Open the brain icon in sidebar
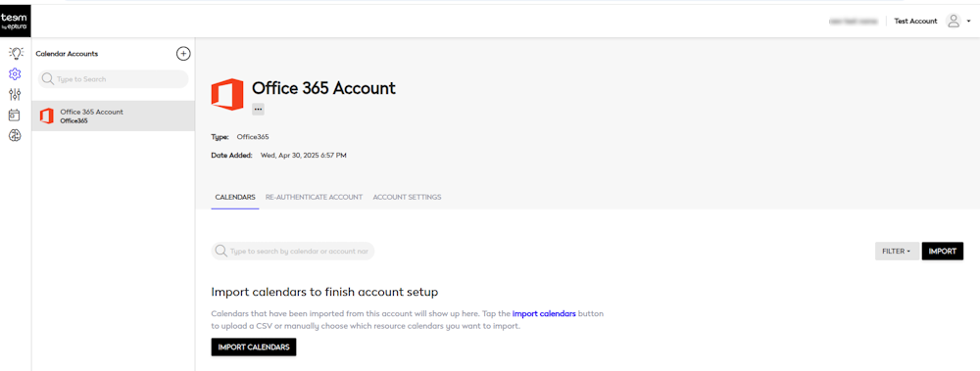The width and height of the screenshot is (980, 371). pyautogui.click(x=15, y=135)
